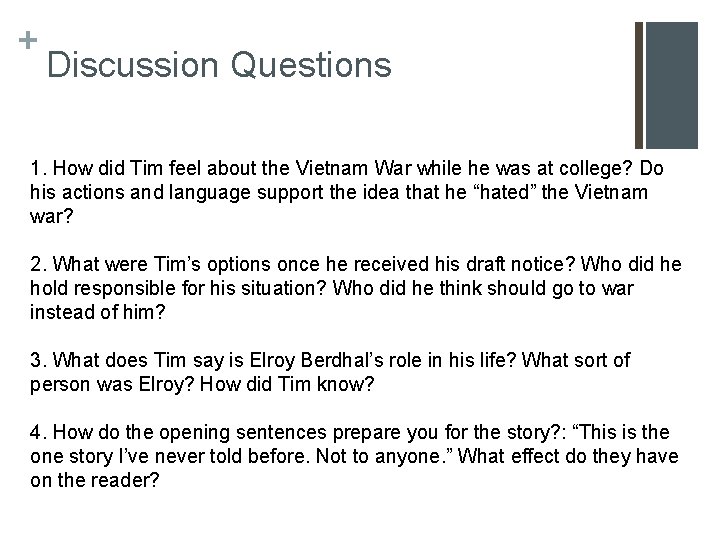The height and width of the screenshot is (540, 720).
Task: Click the thin brown vertical bar
Action: coord(639,85)
